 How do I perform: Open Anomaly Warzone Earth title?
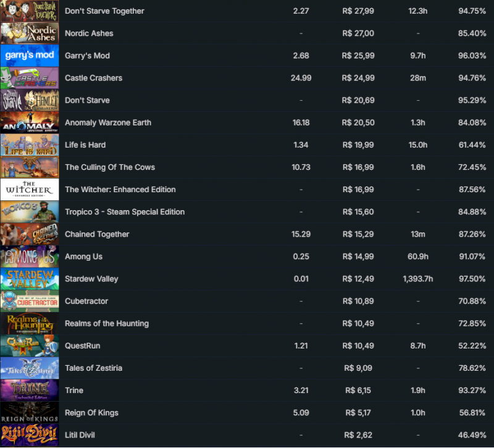point(108,122)
